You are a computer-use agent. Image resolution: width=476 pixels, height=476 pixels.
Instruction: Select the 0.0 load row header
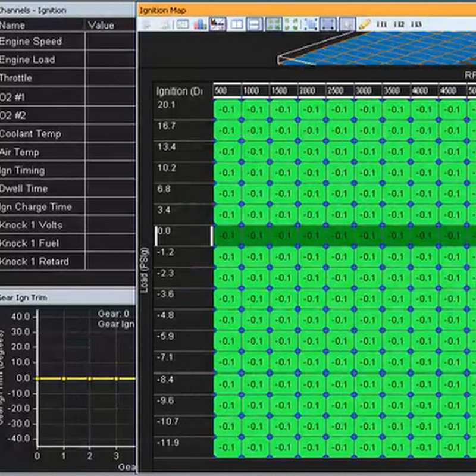coord(184,236)
